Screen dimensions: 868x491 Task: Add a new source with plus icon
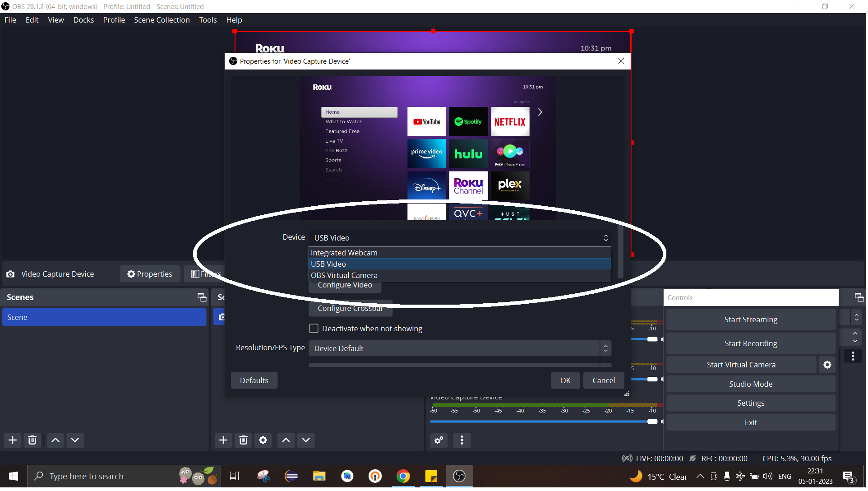(x=223, y=440)
